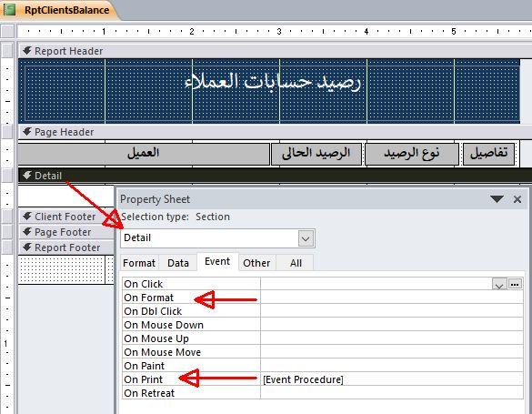Expand the Detail object selector dropdown

[306, 238]
